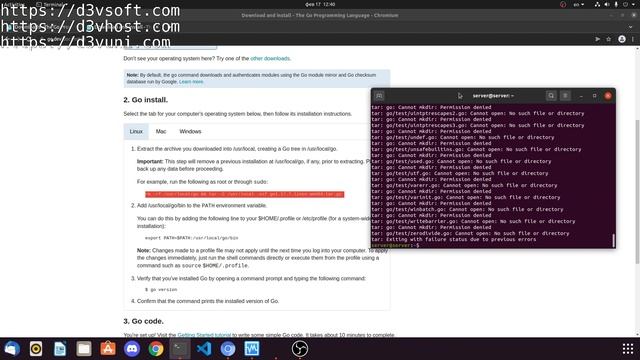Launch Google Chrome from the dock
This screenshot has height=360, width=640.
[x=156, y=349]
